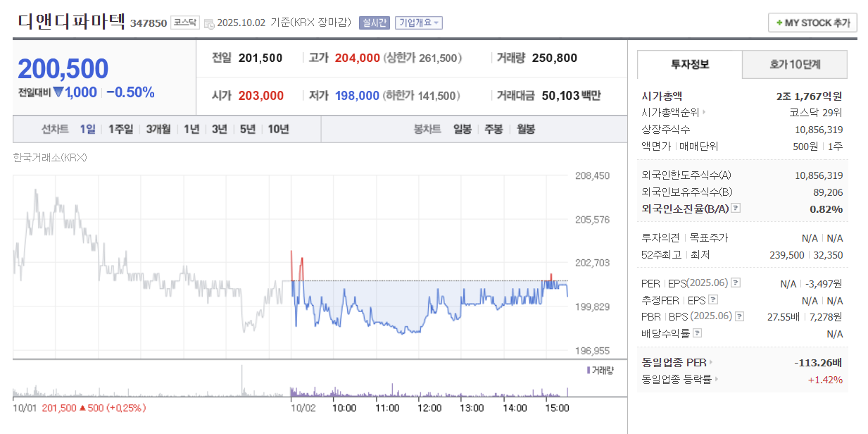Viewport: 868px width, 434px height.
Task: Click the stock name 디앤디파마텍
Action: 71,22
